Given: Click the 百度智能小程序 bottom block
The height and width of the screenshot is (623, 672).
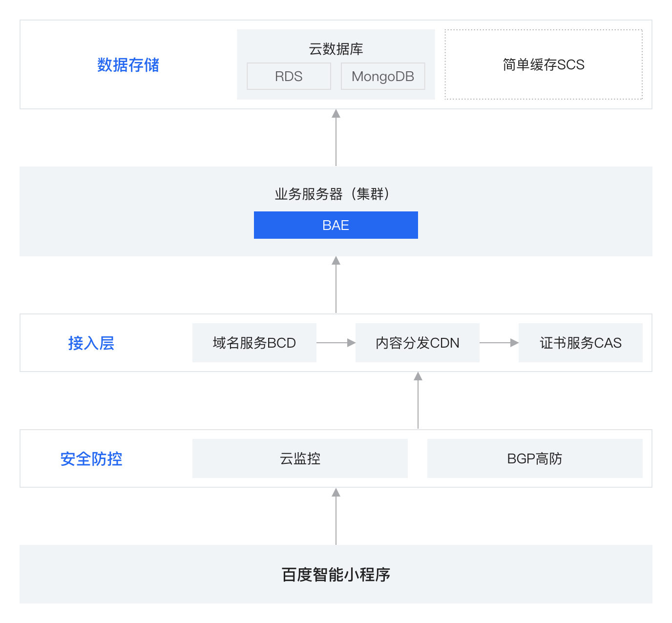Looking at the screenshot, I should 336,574.
